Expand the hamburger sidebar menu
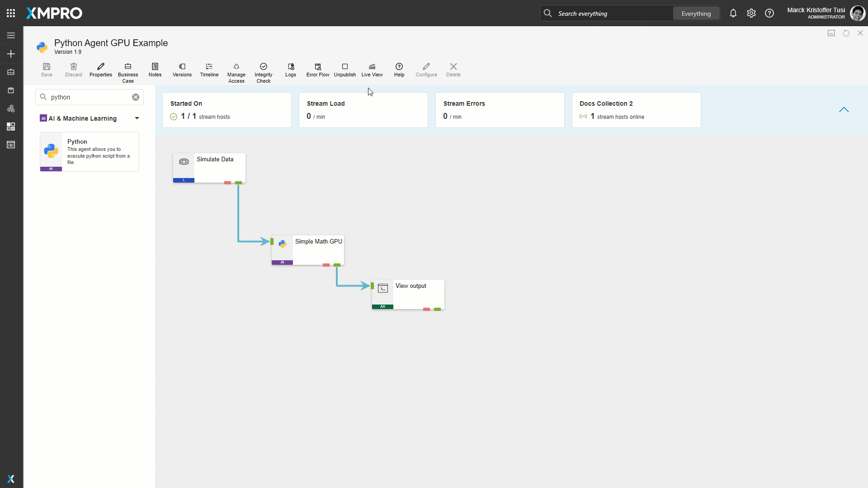This screenshot has height=488, width=868. click(11, 35)
